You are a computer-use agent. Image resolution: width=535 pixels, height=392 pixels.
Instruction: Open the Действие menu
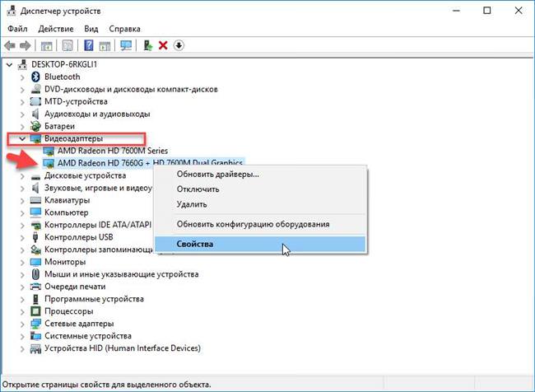pos(56,29)
